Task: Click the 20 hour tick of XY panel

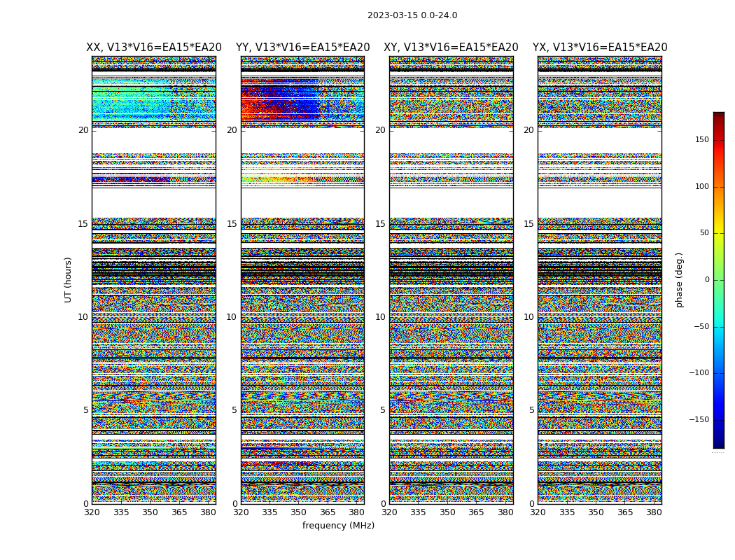Action: [381, 130]
